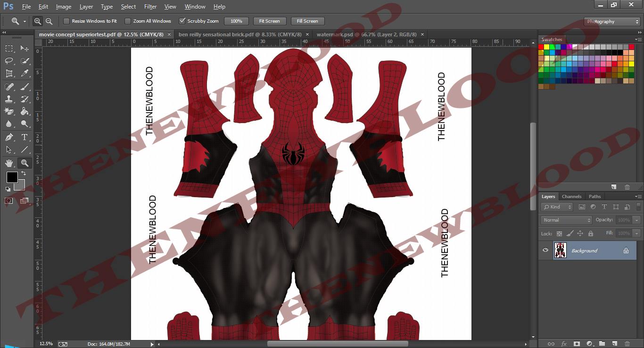The width and height of the screenshot is (644, 348).
Task: Create a new layer in Layers panel
Action: click(614, 344)
